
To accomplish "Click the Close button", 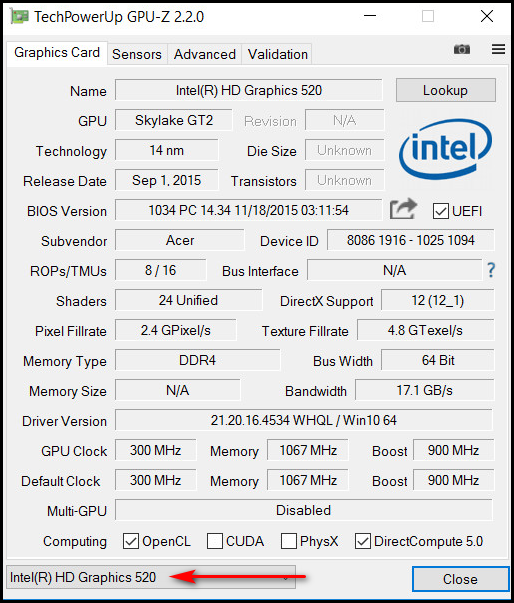I will pos(461,579).
